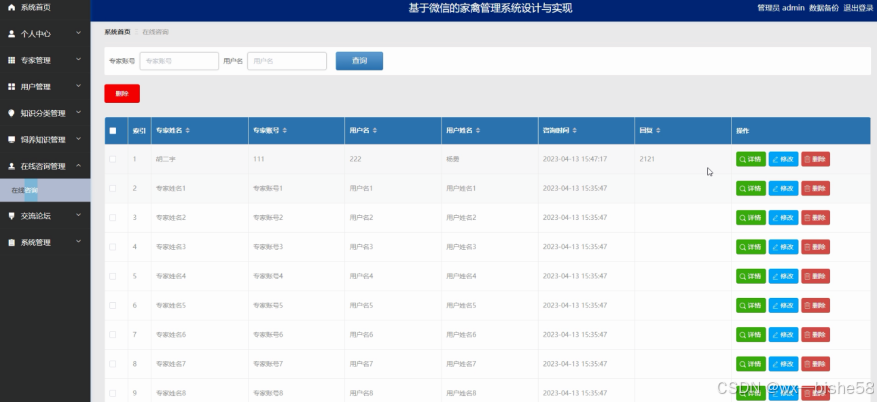The width and height of the screenshot is (878, 403).
Task: Expand 知识分类管理 using its chevron
Action: (x=78, y=113)
